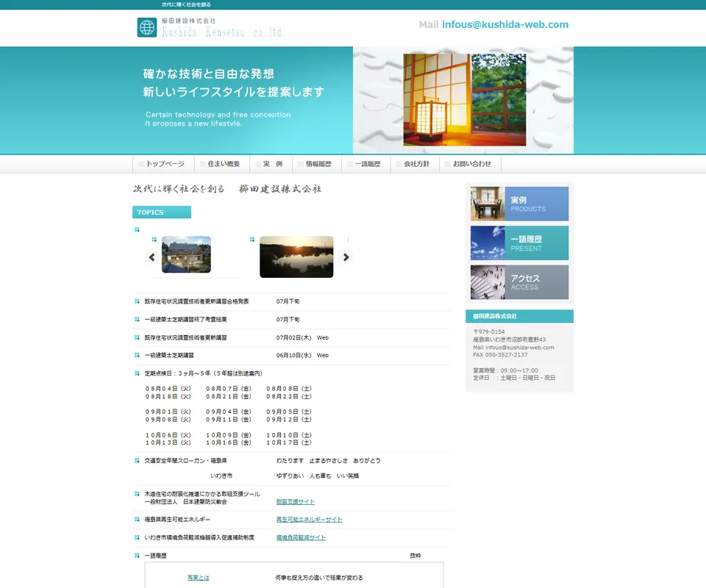
Task: Click the bullet icon beside 一級建築士定期講習終了考査結果
Action: click(x=137, y=320)
